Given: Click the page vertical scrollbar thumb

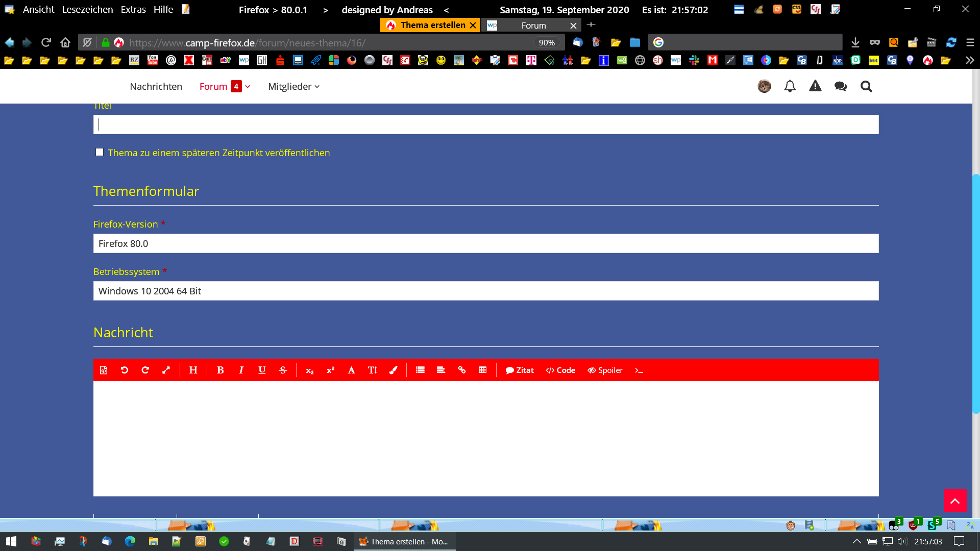Looking at the screenshot, I should pyautogui.click(x=976, y=293).
